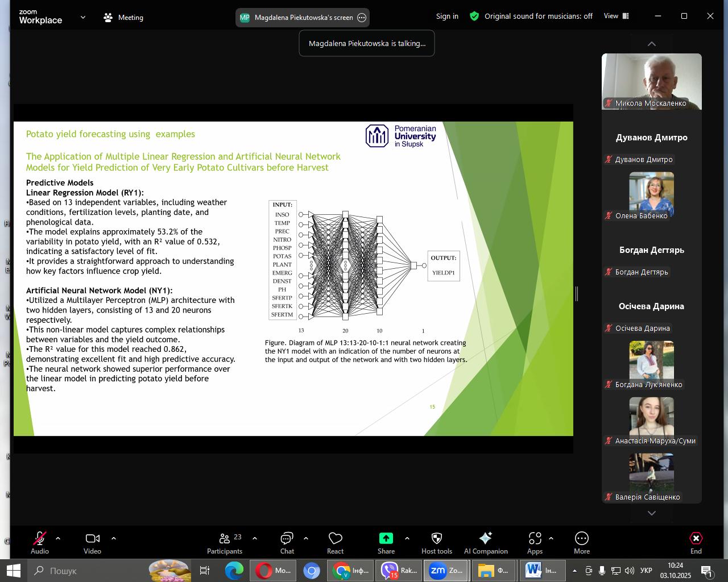Open the Apps panel

coord(535,543)
